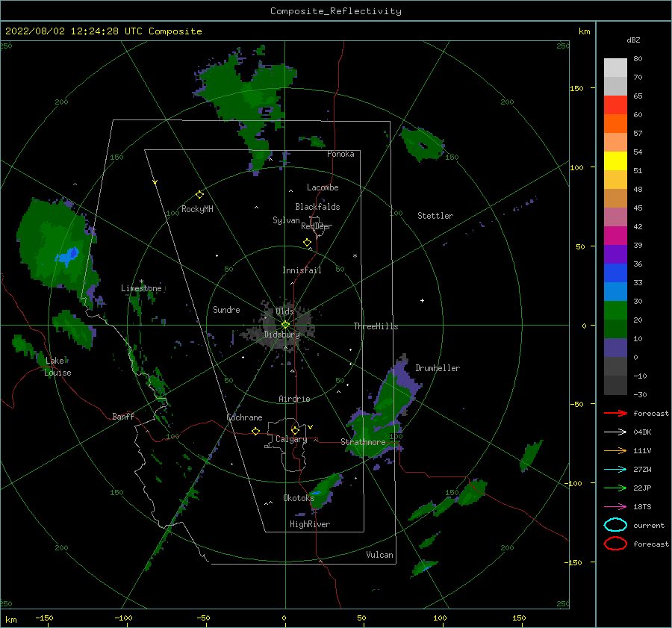Click the red forecast ellipse icon
The height and width of the screenshot is (628, 672).
(615, 544)
